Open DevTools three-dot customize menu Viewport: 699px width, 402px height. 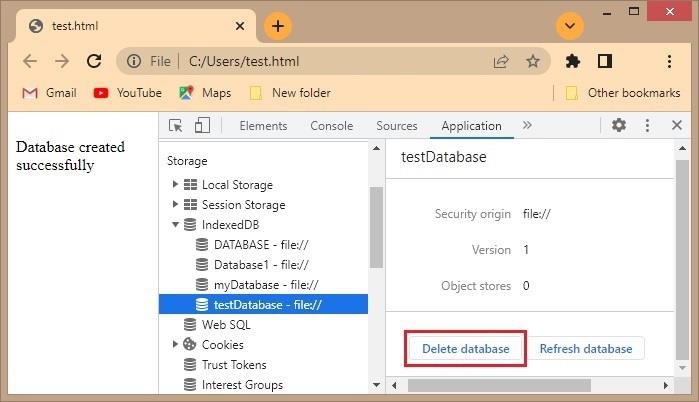[x=647, y=126]
